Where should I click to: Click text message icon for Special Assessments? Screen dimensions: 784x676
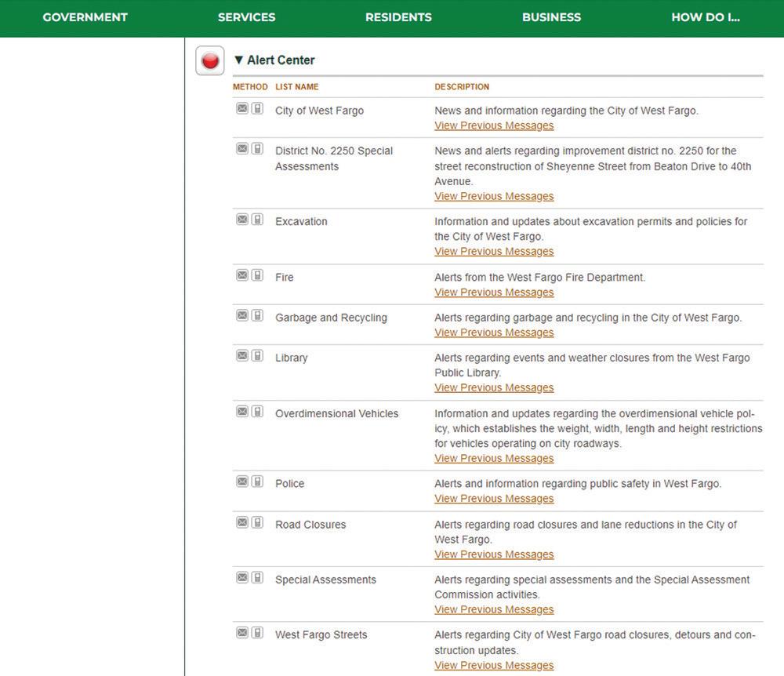coord(257,578)
